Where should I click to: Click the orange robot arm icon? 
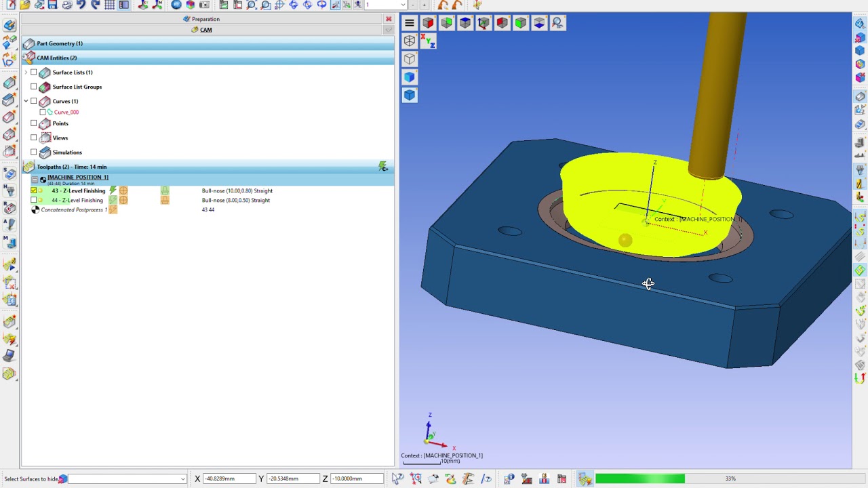[x=443, y=5]
